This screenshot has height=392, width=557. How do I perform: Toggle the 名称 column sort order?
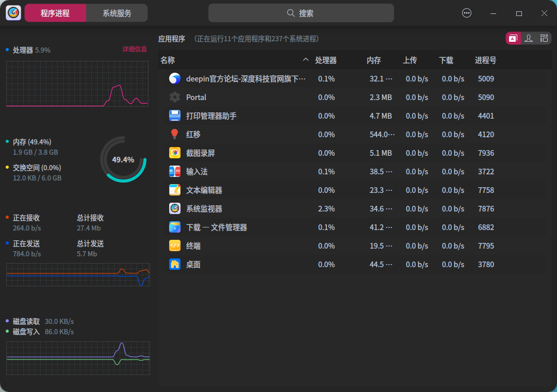pyautogui.click(x=167, y=60)
